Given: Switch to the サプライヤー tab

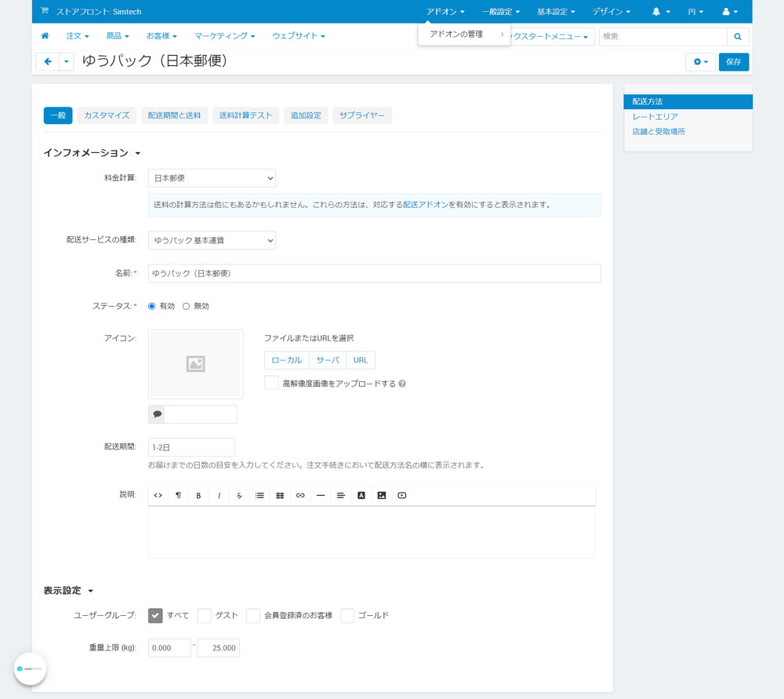Looking at the screenshot, I should [362, 115].
